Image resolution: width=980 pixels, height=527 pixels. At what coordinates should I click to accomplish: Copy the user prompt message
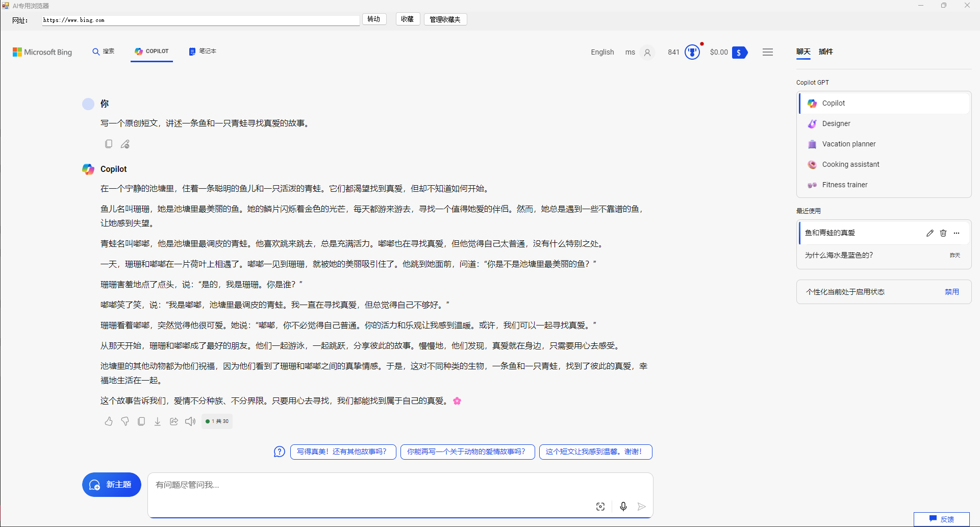[x=109, y=144]
